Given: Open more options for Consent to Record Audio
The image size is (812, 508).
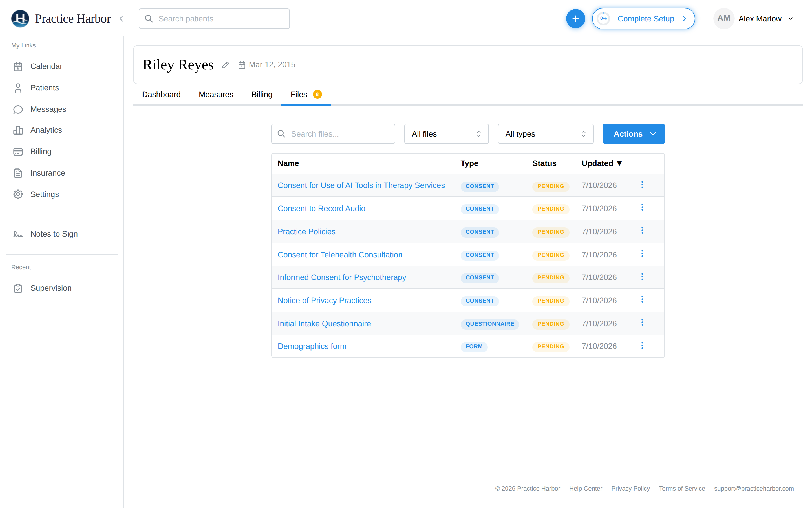Looking at the screenshot, I should (x=642, y=207).
